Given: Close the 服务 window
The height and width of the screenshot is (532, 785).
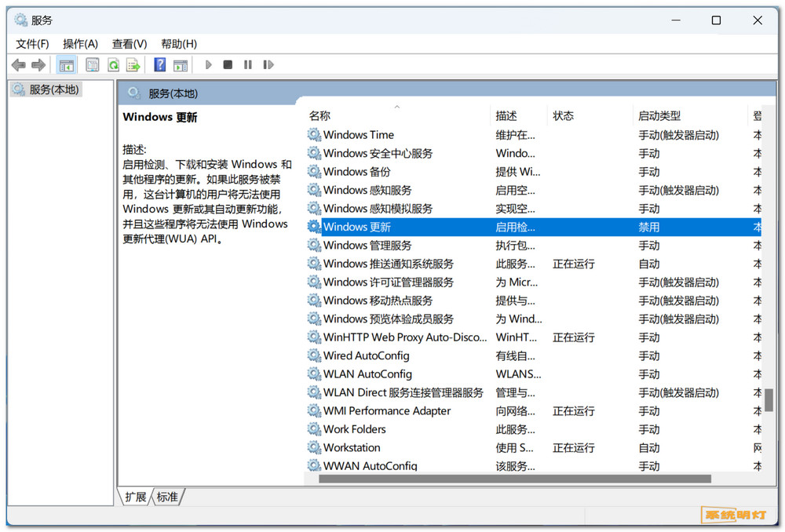Looking at the screenshot, I should pos(758,20).
